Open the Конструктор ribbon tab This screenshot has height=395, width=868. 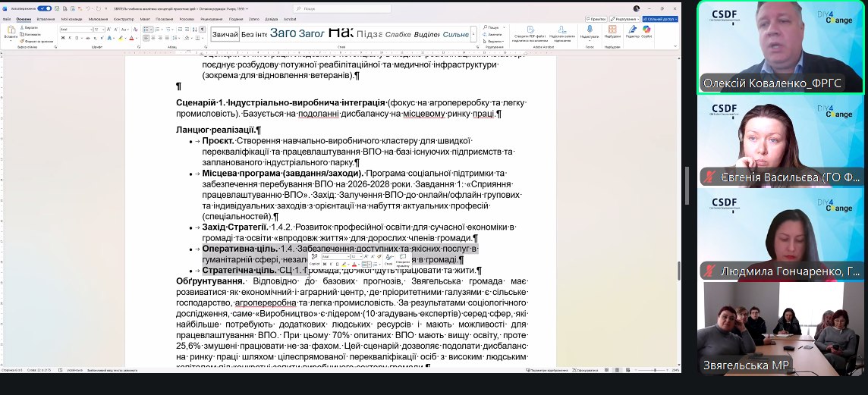[124, 19]
